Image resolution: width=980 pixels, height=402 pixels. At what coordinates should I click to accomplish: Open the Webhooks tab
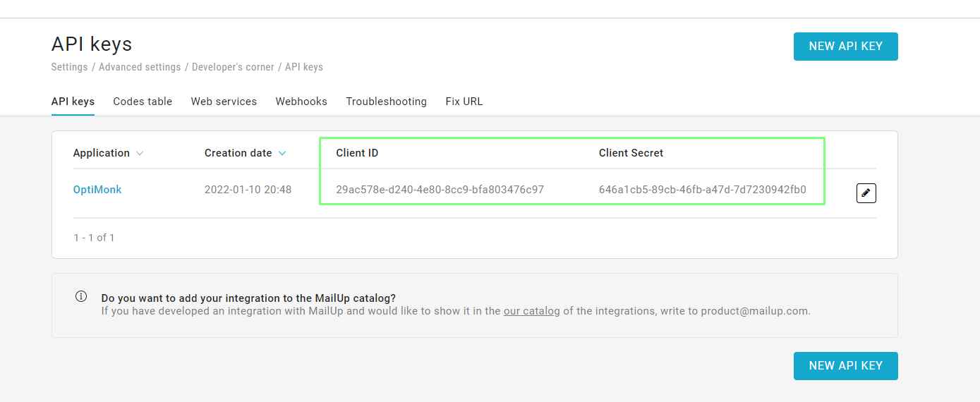(x=301, y=102)
